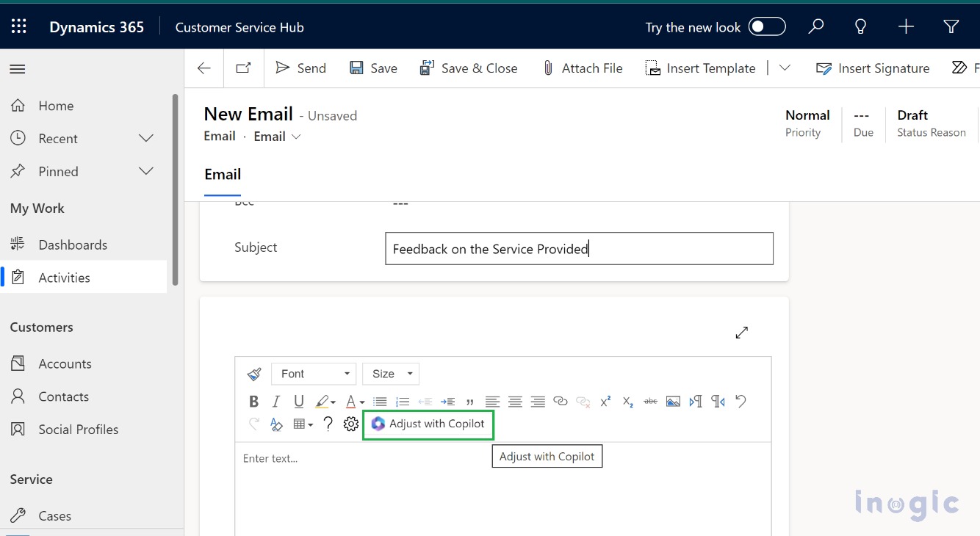
Task: Expand the editor to full screen
Action: click(742, 333)
